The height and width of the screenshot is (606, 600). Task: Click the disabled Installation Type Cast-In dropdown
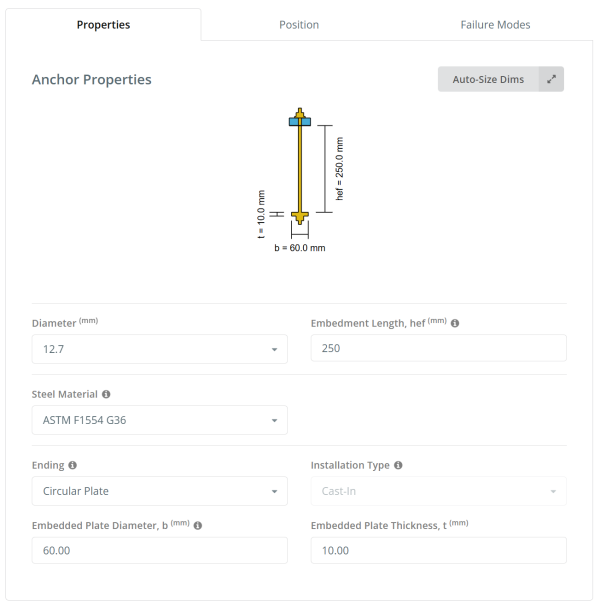pyautogui.click(x=438, y=491)
